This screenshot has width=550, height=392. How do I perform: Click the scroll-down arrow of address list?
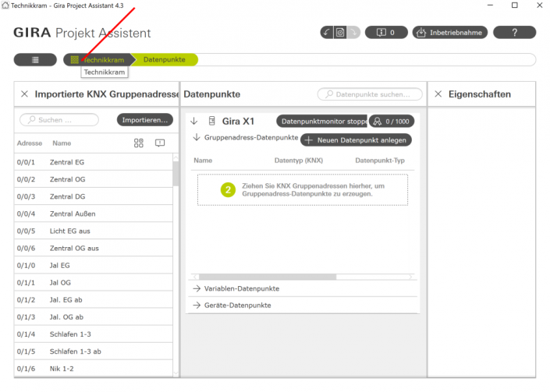(176, 373)
